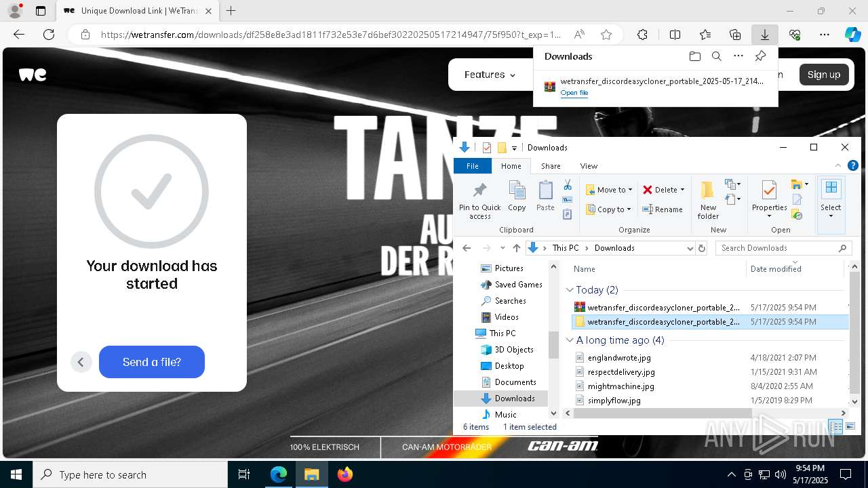Click New folder icon in Explorer title bar
The height and width of the screenshot is (488, 868).
coord(502,148)
